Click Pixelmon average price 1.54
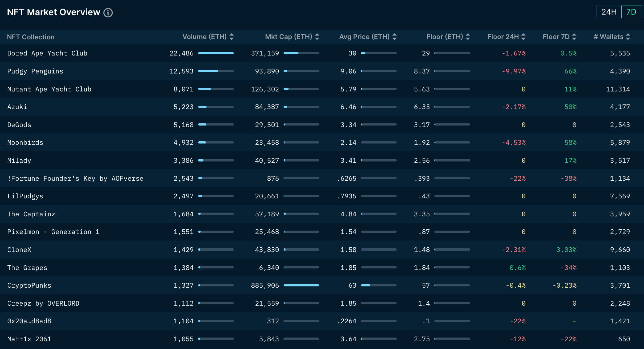This screenshot has width=644, height=349. pos(348,232)
